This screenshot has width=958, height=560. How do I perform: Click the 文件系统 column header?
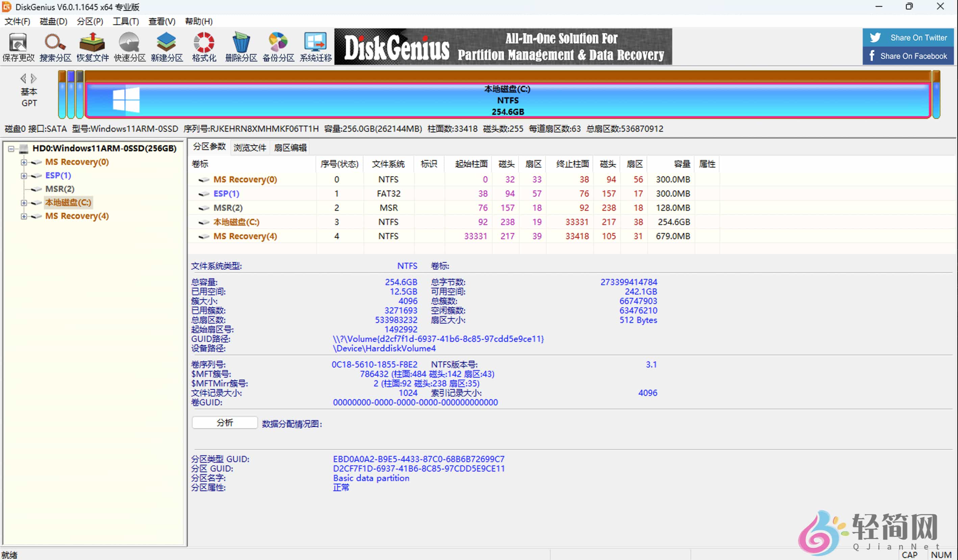pos(388,164)
